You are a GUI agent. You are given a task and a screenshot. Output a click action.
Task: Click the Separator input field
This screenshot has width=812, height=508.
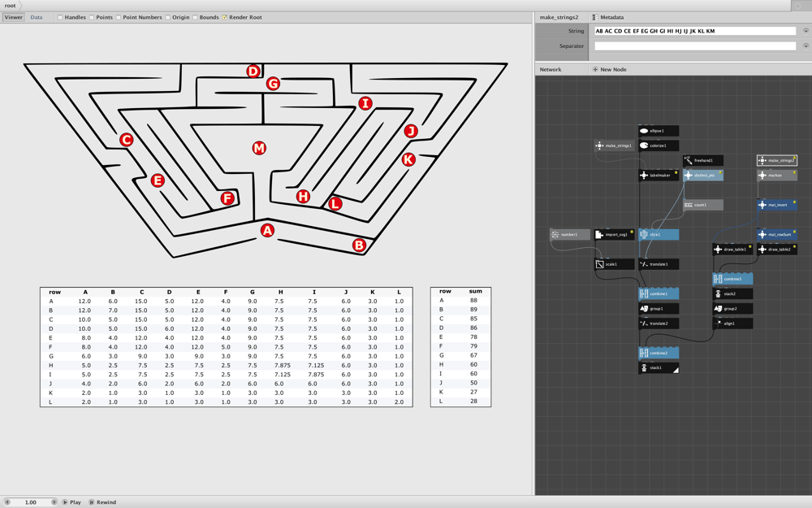[x=695, y=46]
